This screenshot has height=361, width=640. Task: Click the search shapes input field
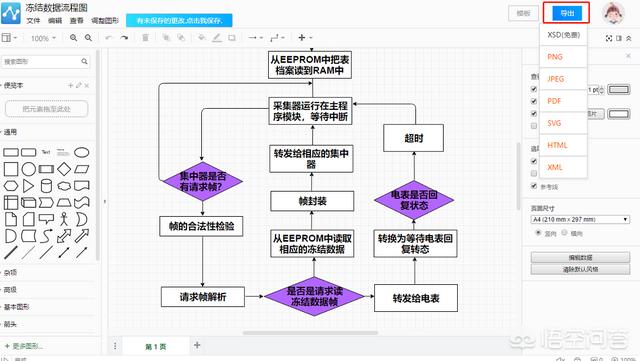pos(45,62)
